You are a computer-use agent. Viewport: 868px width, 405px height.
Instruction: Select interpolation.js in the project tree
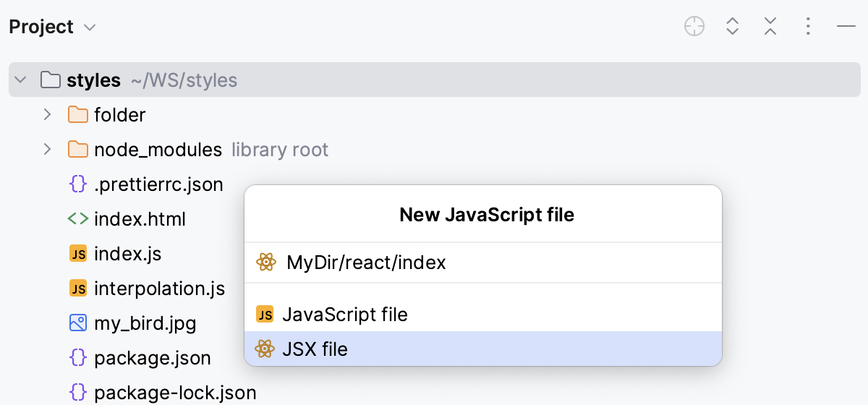159,289
